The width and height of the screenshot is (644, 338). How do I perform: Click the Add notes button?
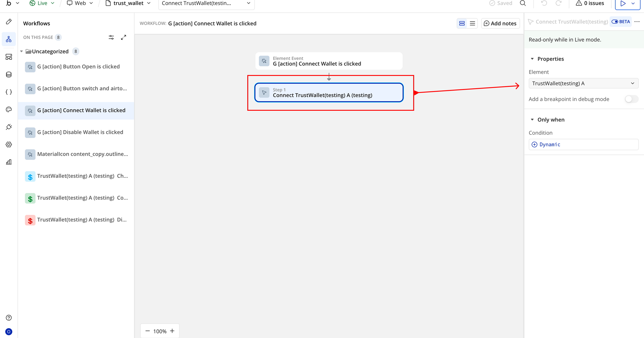click(x=500, y=23)
